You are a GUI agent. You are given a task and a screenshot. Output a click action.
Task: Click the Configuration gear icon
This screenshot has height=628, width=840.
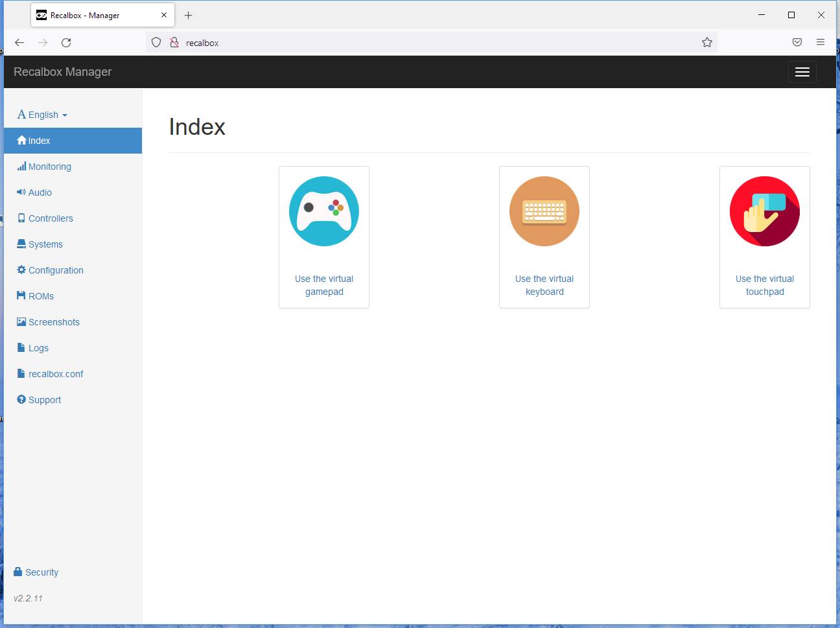click(x=21, y=270)
